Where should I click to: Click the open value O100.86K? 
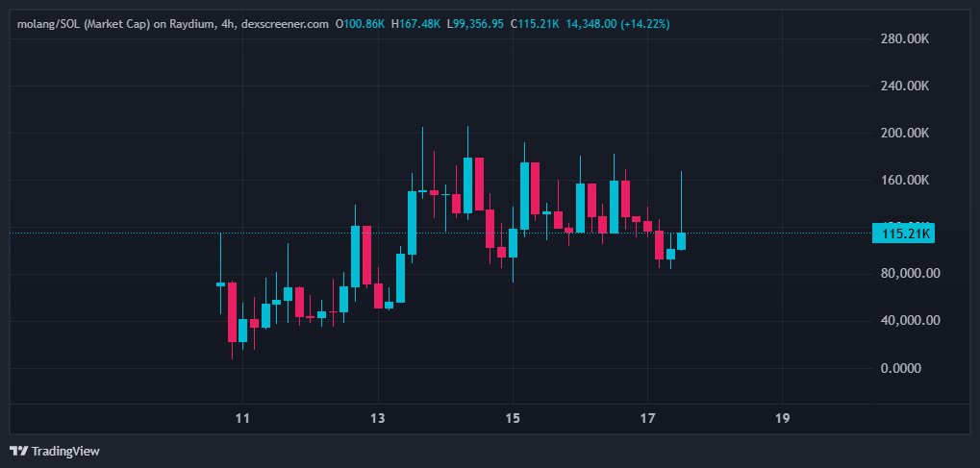pyautogui.click(x=360, y=24)
